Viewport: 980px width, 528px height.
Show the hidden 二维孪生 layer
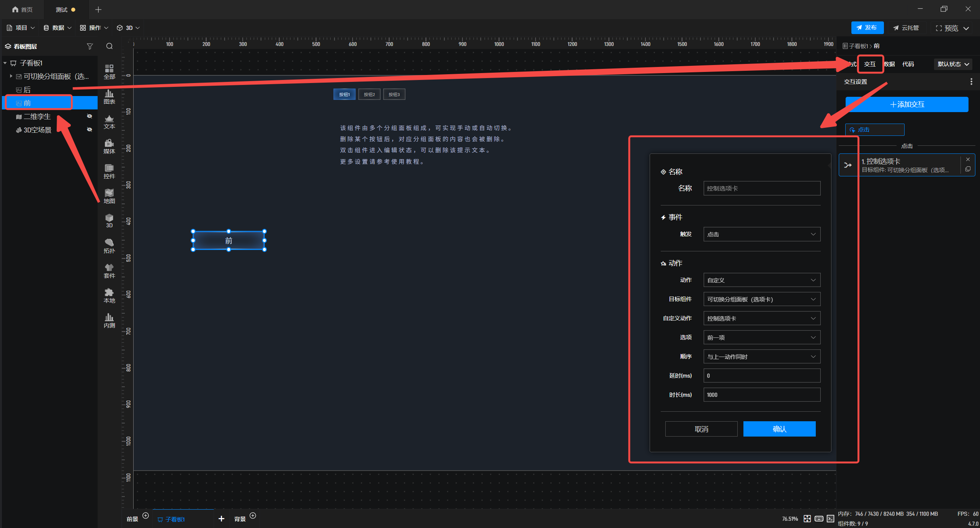(x=90, y=116)
